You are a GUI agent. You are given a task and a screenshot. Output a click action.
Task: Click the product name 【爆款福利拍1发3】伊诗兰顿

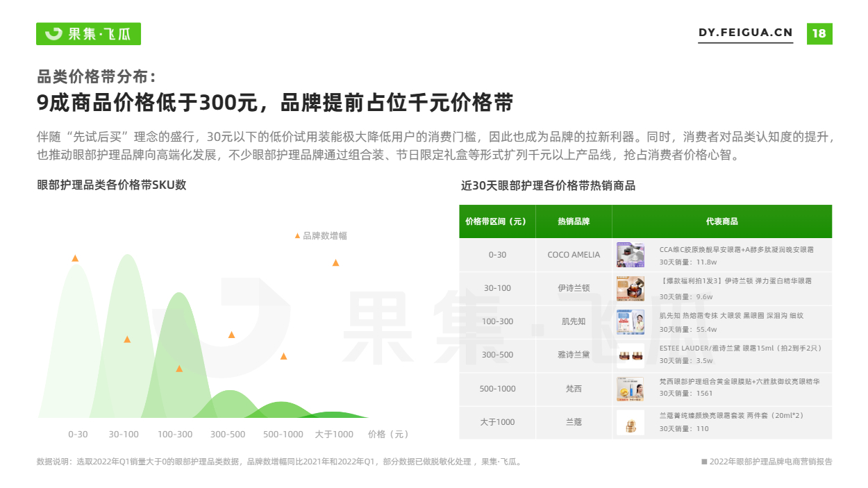point(735,281)
